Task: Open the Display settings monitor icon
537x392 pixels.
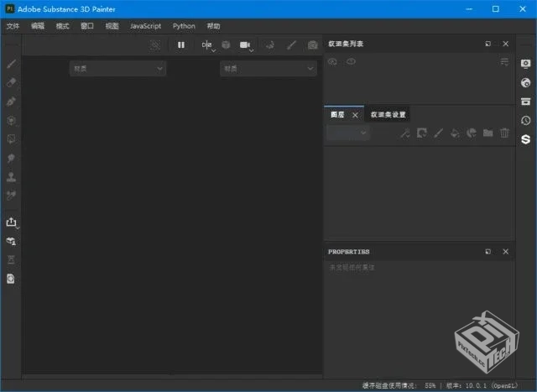Action: (525, 64)
